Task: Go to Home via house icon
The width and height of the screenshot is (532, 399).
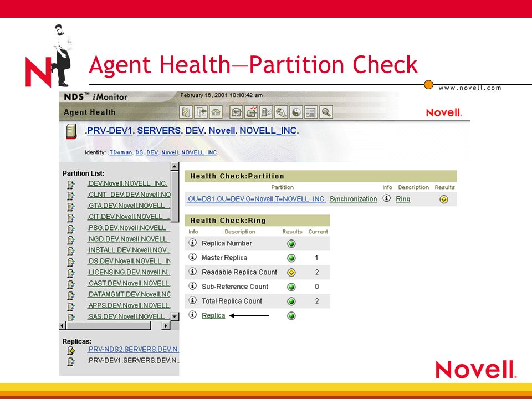Action: click(216, 112)
